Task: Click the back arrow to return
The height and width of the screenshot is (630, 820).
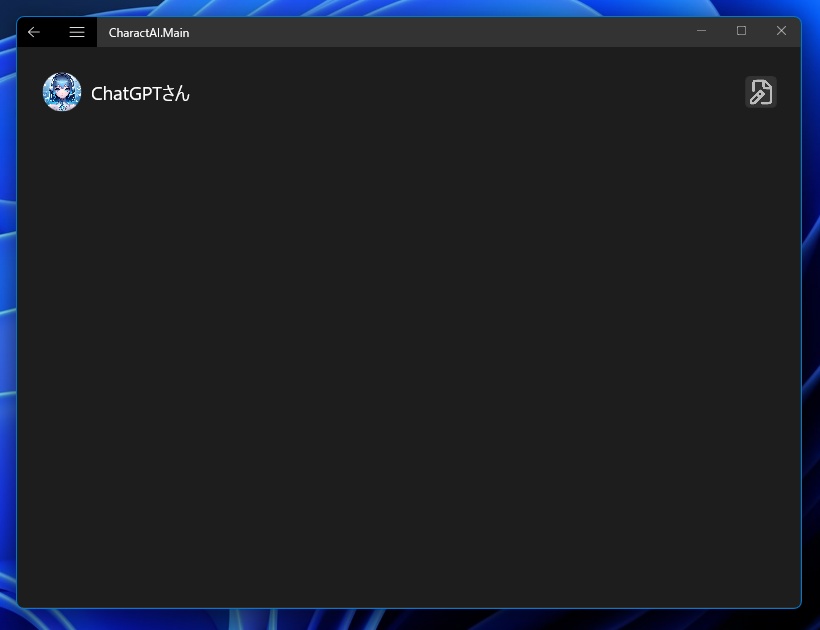Action: pos(31,31)
